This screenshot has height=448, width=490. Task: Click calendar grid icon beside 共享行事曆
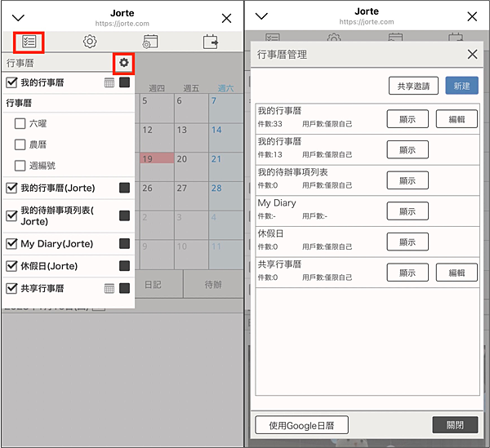click(109, 289)
